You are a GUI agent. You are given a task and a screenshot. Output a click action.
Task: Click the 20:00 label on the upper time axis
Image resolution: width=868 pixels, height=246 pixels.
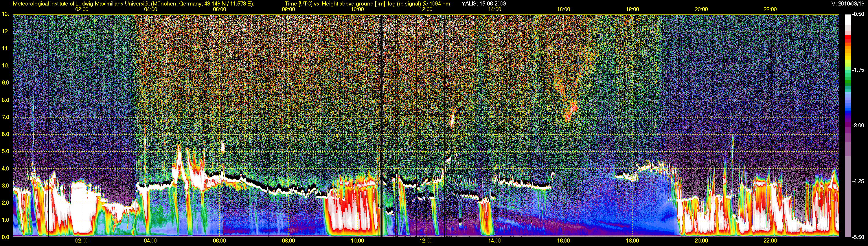(x=701, y=10)
